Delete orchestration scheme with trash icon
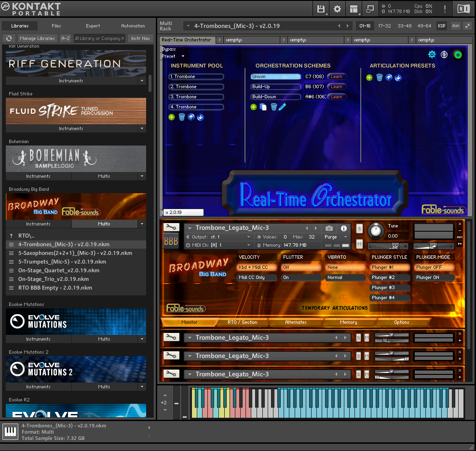This screenshot has width=476, height=451. pos(273,107)
